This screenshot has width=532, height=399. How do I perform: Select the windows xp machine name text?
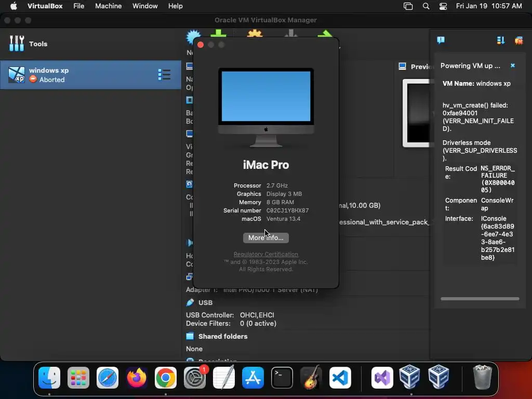(x=49, y=70)
